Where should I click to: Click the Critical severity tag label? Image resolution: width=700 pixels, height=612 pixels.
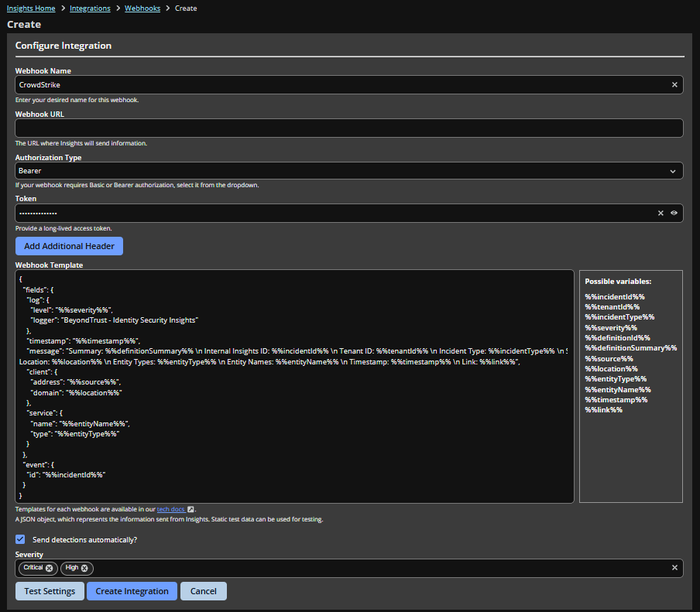click(33, 567)
